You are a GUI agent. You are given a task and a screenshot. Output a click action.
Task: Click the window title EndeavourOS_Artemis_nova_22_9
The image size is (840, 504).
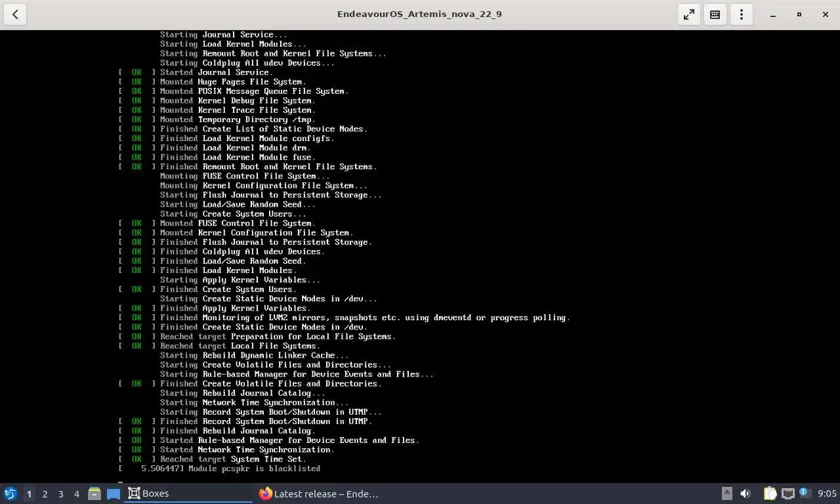click(419, 14)
